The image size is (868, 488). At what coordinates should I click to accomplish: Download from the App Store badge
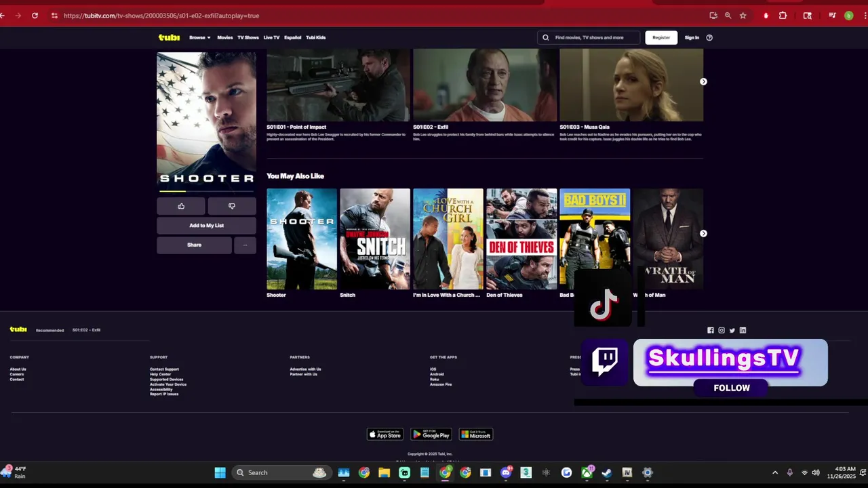(385, 434)
